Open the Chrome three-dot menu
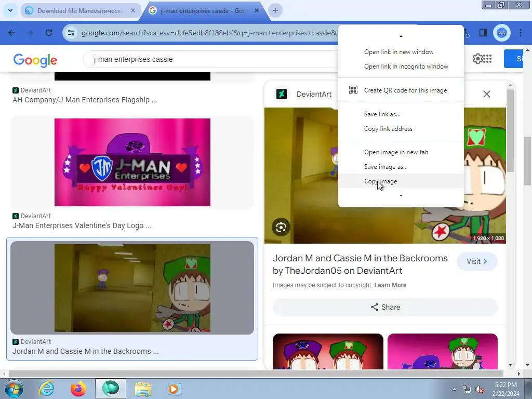Viewport: 532px width, 399px height. [521, 33]
